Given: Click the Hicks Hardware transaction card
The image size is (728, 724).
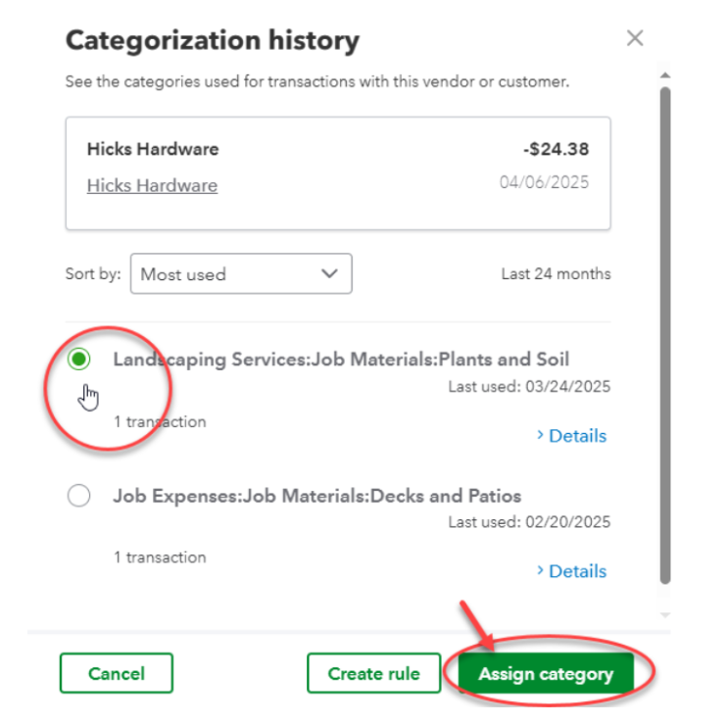Looking at the screenshot, I should coord(338,173).
